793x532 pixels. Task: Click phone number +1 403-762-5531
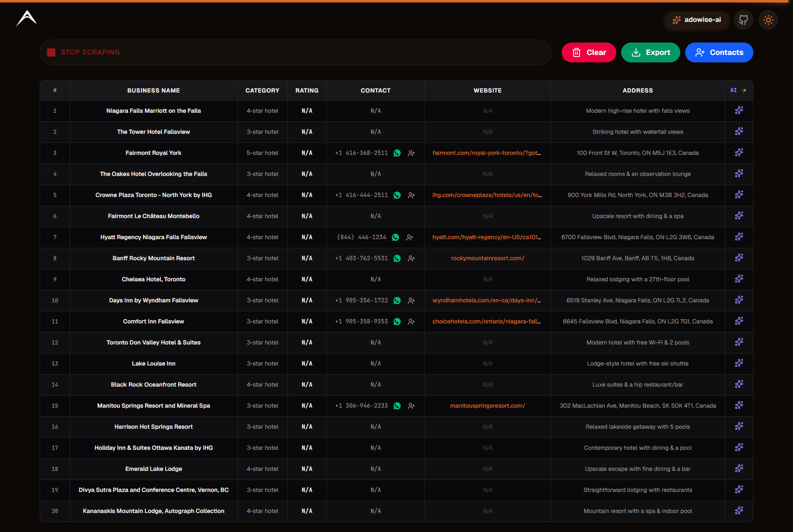point(361,258)
